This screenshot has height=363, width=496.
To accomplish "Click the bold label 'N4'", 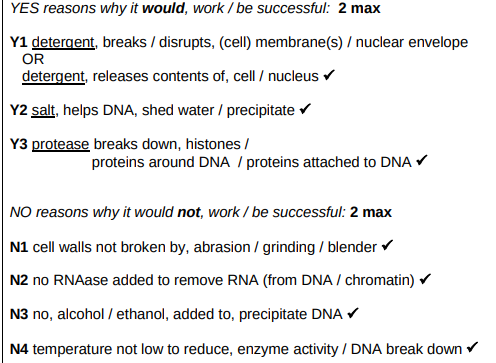I will pyautogui.click(x=19, y=349).
